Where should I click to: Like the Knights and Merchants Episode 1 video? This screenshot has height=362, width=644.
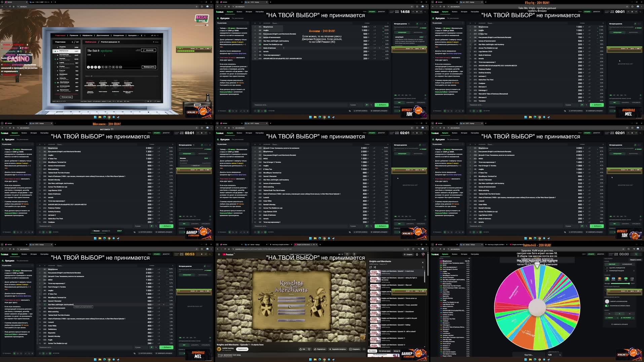(302, 349)
